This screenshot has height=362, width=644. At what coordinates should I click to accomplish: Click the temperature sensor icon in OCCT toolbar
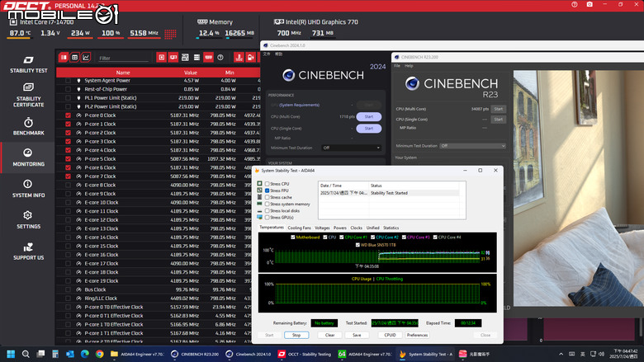(239, 58)
